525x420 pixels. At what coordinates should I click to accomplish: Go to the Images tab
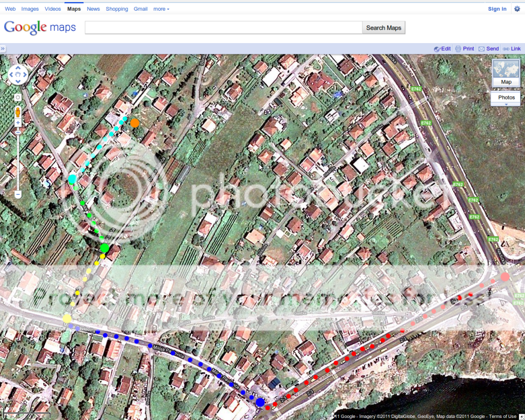click(x=30, y=9)
